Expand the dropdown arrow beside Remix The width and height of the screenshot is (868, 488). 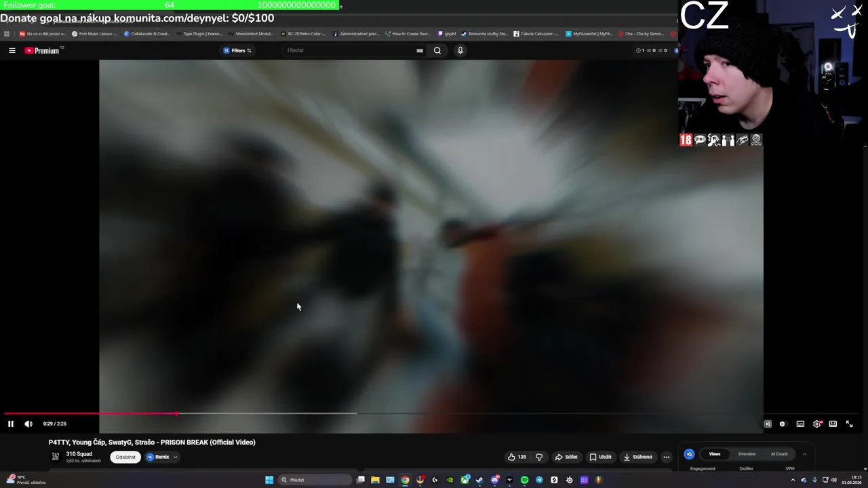176,457
